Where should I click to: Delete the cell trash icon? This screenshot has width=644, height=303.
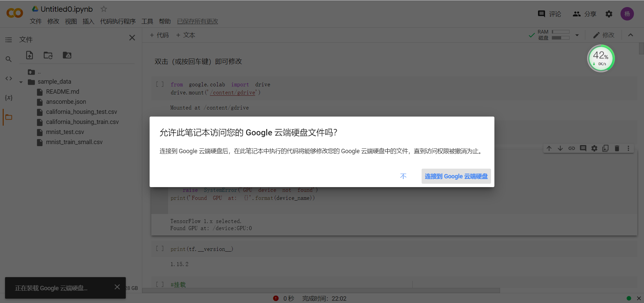tap(617, 148)
